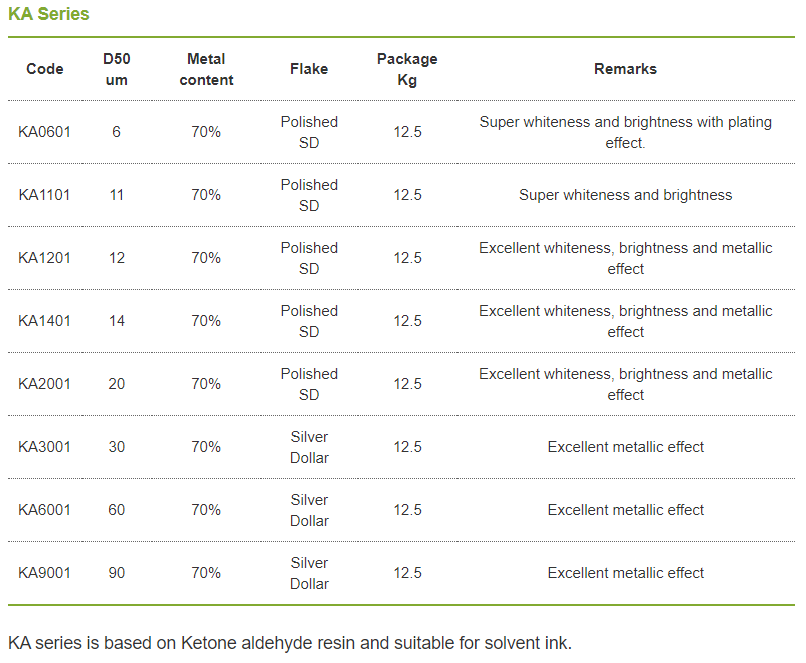Click the Package Kg column header

pos(407,69)
